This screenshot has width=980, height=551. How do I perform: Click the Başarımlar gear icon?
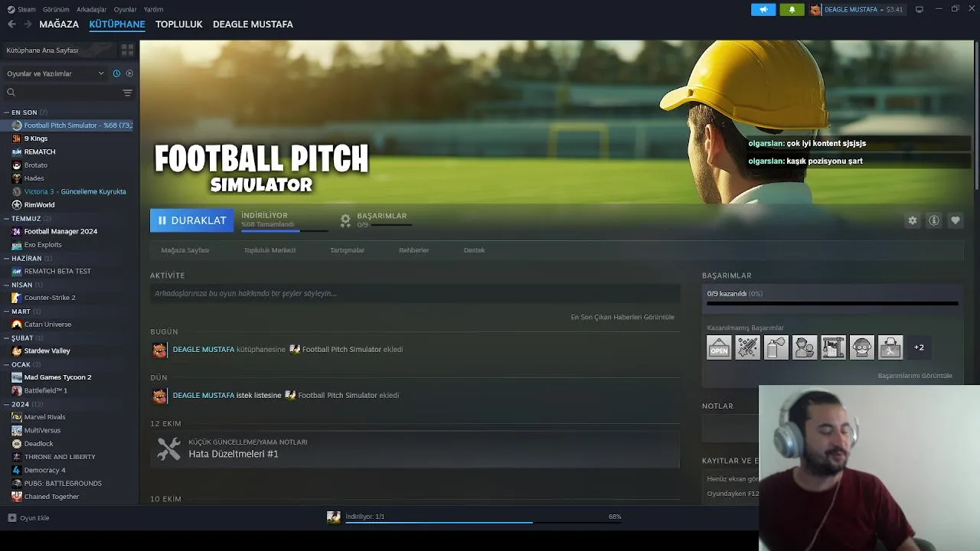(x=345, y=220)
